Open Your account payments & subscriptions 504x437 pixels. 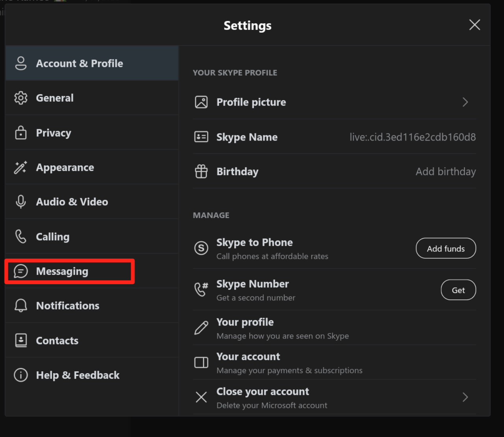coord(334,363)
